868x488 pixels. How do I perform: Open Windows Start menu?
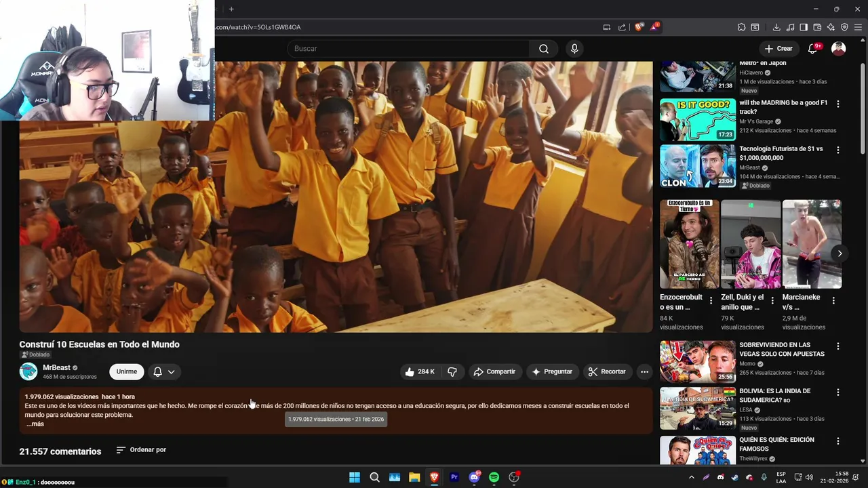pos(355,477)
